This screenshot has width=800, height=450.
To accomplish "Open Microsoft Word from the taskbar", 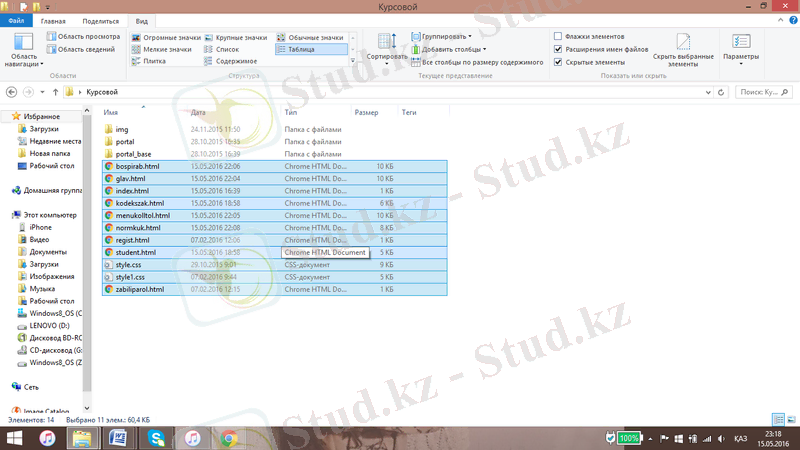I will coord(118,438).
